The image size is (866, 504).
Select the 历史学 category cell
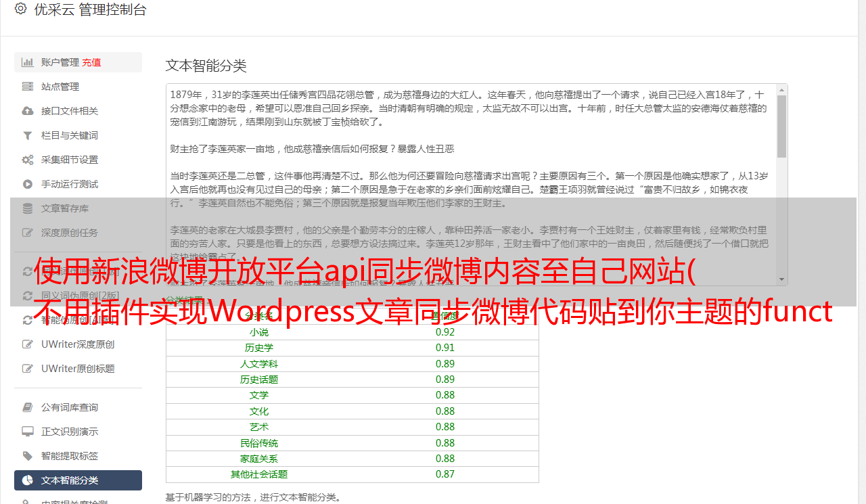(x=259, y=348)
